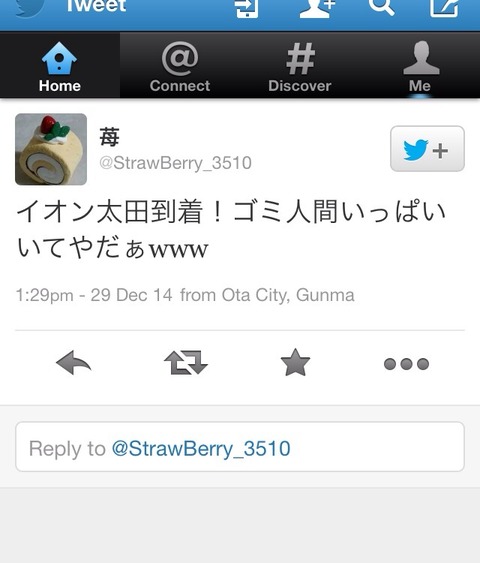Open the Ota City, Gunma location

click(x=288, y=295)
